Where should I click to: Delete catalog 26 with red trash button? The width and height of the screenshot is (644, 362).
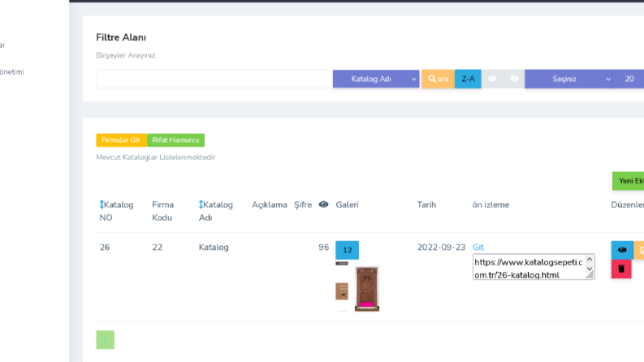coord(621,269)
